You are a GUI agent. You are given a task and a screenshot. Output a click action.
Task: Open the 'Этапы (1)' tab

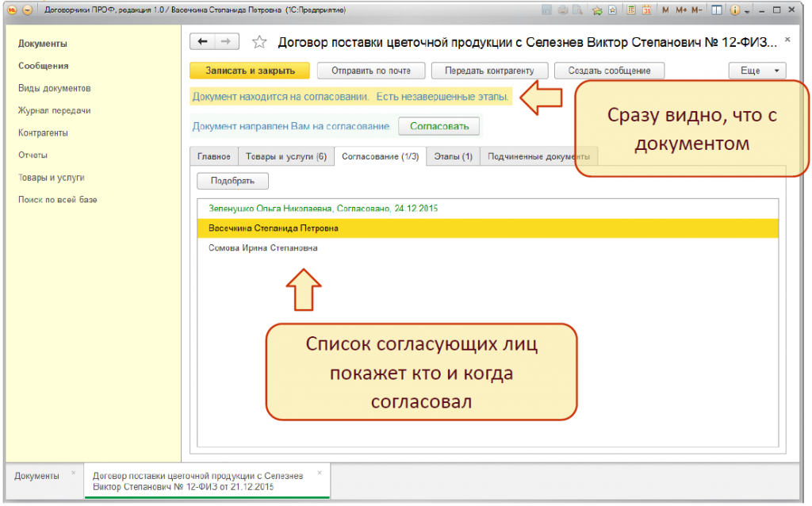453,156
